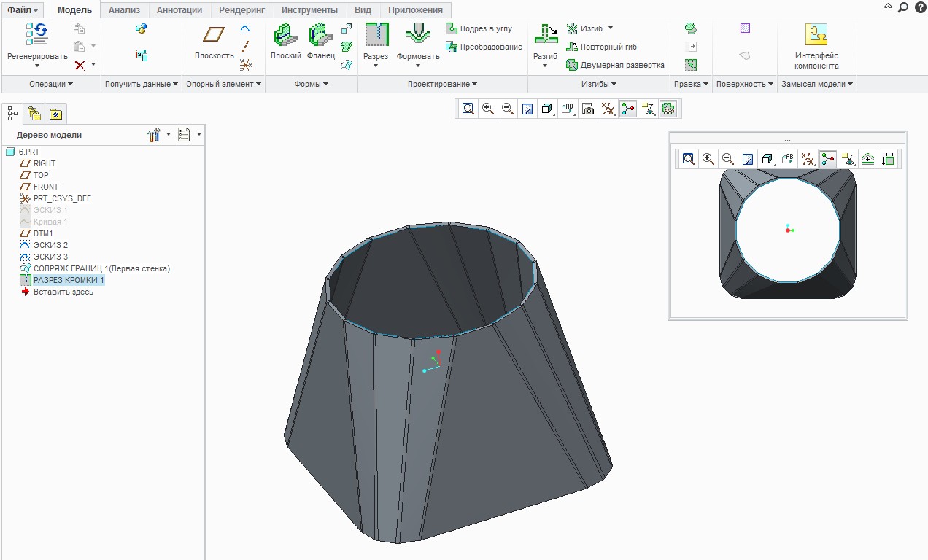Image resolution: width=928 pixels, height=560 pixels.
Task: Toggle annotation display in main view toolbar
Action: (647, 109)
